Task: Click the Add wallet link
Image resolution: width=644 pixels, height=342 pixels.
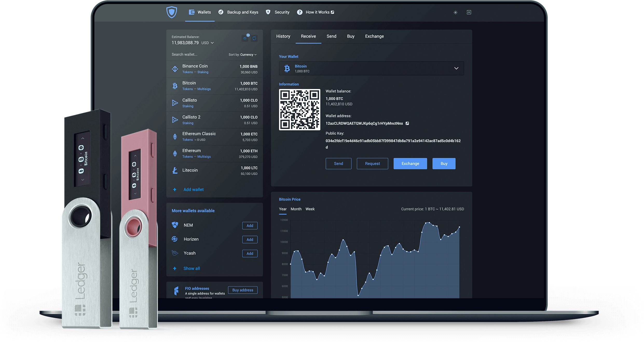Action: 193,189
